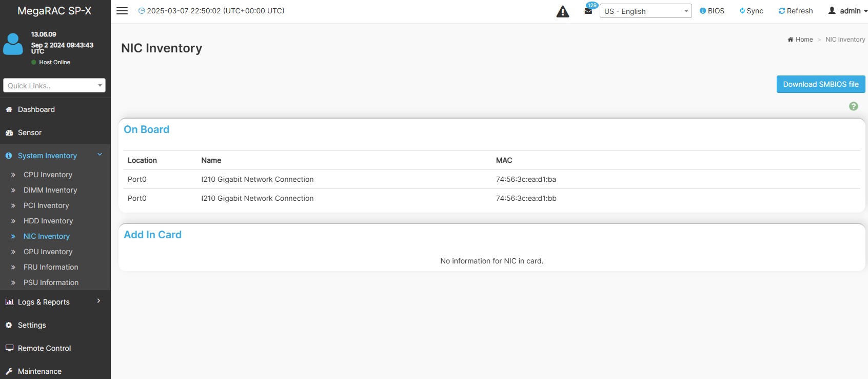This screenshot has width=868, height=379.
Task: Click the admin username label
Action: [850, 11]
